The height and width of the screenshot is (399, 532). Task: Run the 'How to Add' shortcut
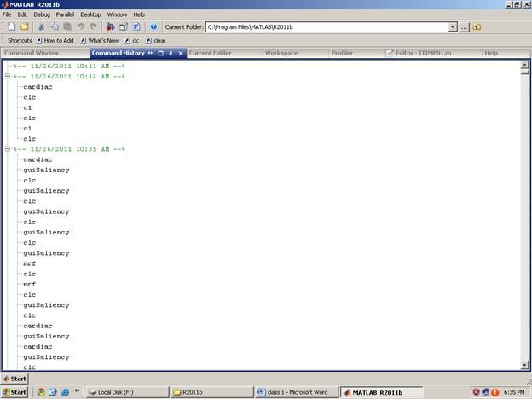[55, 40]
